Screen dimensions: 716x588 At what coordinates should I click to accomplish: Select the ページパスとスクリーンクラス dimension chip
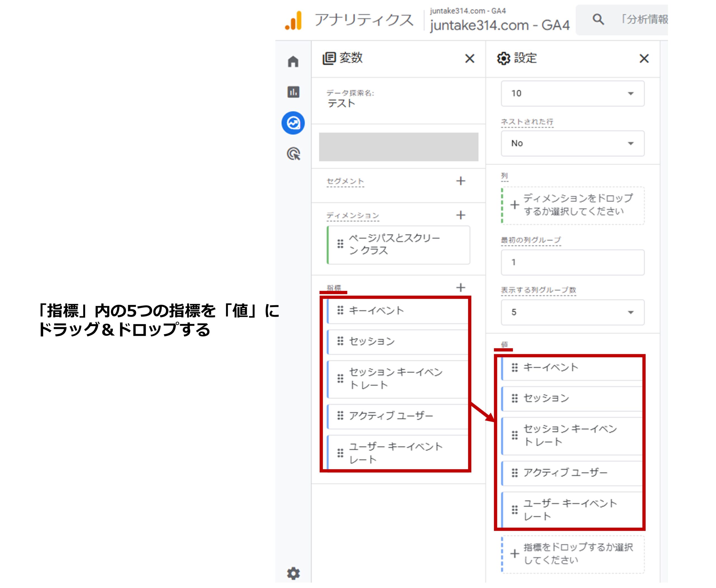pyautogui.click(x=397, y=245)
